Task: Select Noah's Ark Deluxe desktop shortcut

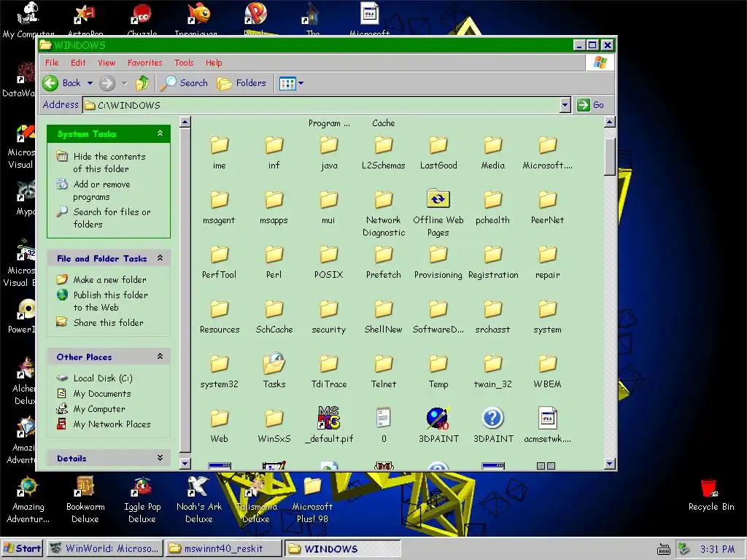Action: [198, 500]
